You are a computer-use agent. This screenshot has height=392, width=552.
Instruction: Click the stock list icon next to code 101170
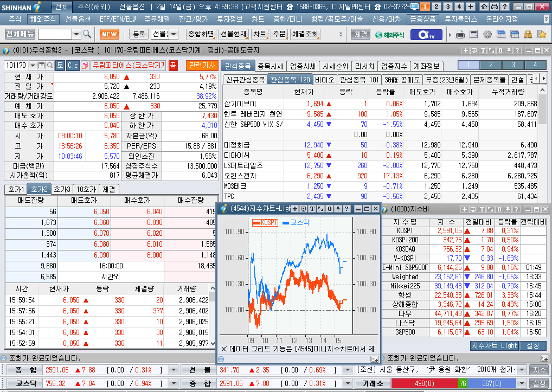(x=41, y=66)
